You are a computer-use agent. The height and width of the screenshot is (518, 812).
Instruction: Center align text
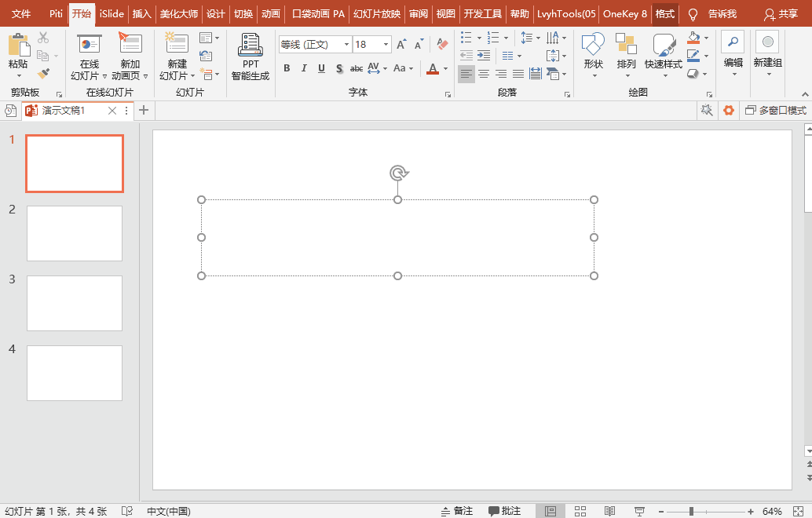[x=484, y=74]
